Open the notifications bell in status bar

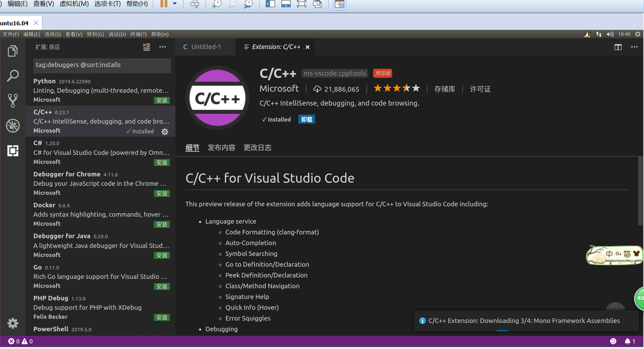tap(630, 341)
